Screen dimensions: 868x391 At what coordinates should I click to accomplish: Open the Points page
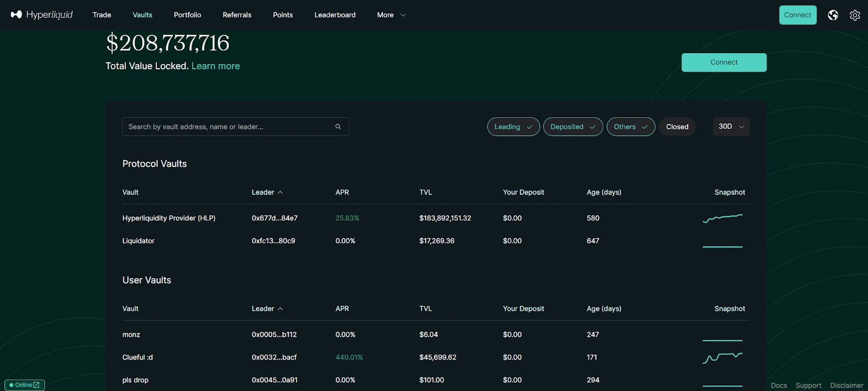point(283,15)
